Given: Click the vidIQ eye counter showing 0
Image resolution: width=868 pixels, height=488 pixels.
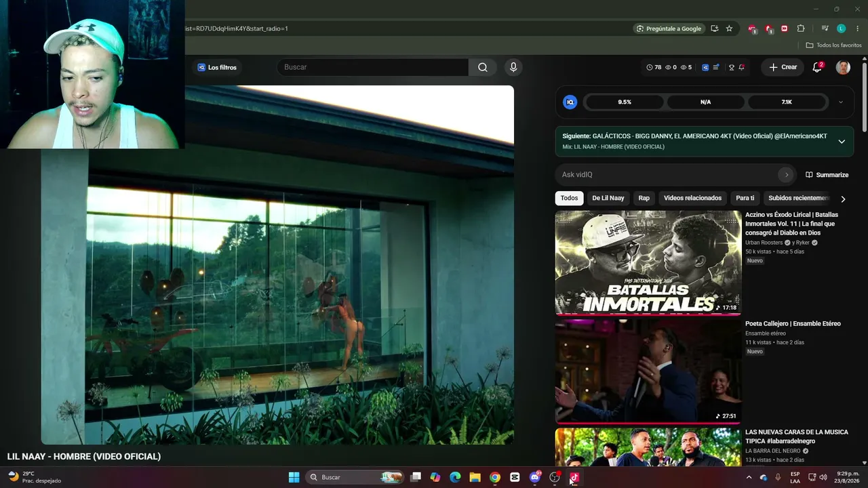Looking at the screenshot, I should (671, 67).
